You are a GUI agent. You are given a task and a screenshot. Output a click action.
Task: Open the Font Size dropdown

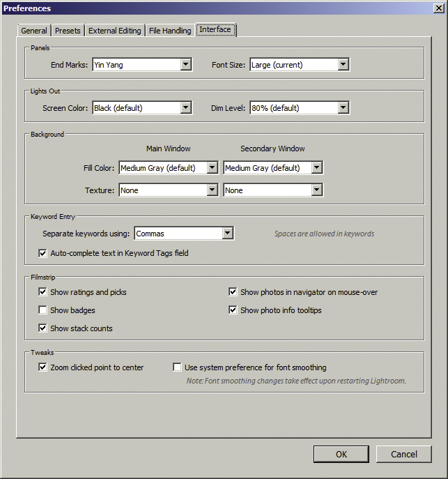pos(300,65)
